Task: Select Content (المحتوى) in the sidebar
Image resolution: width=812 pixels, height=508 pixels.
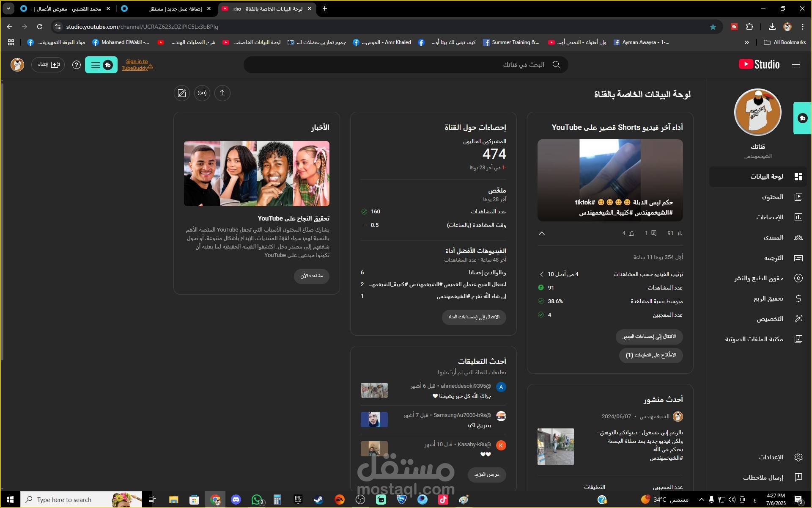Action: pos(772,197)
